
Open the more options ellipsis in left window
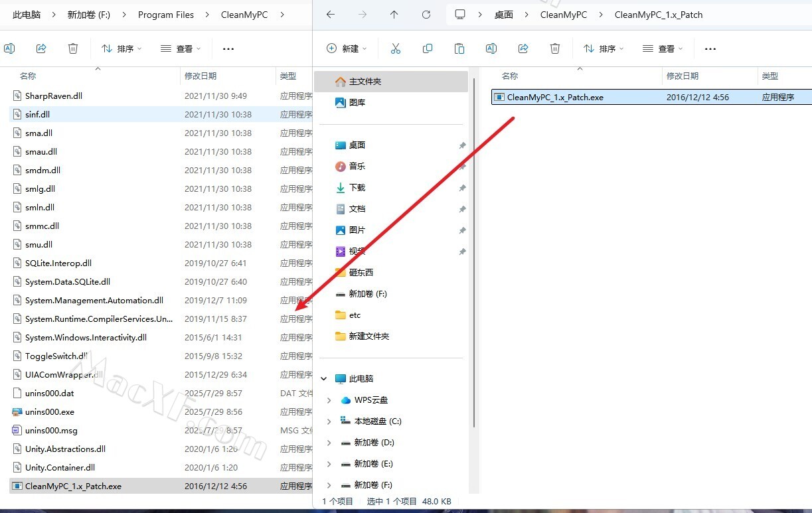click(228, 48)
